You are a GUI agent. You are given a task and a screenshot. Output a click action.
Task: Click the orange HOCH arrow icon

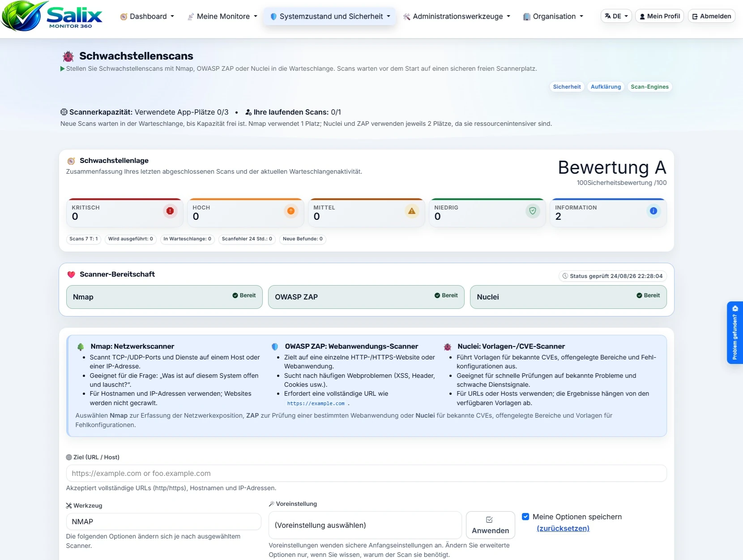point(291,211)
